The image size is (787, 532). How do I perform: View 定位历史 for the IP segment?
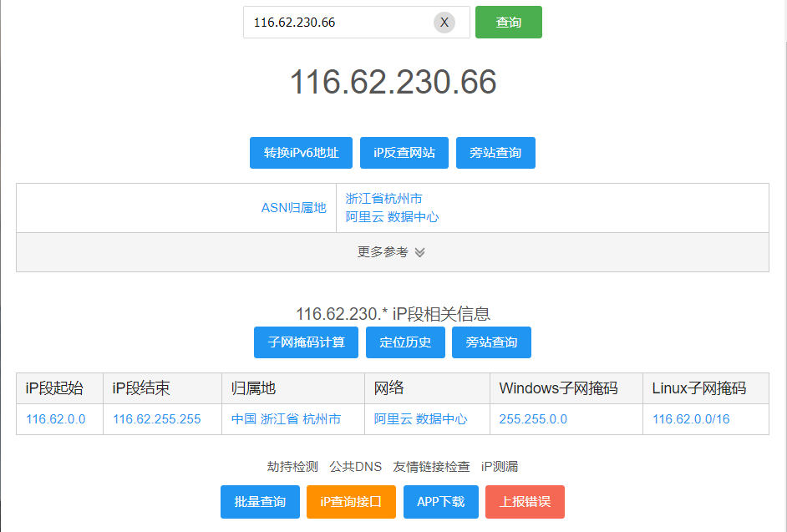405,342
